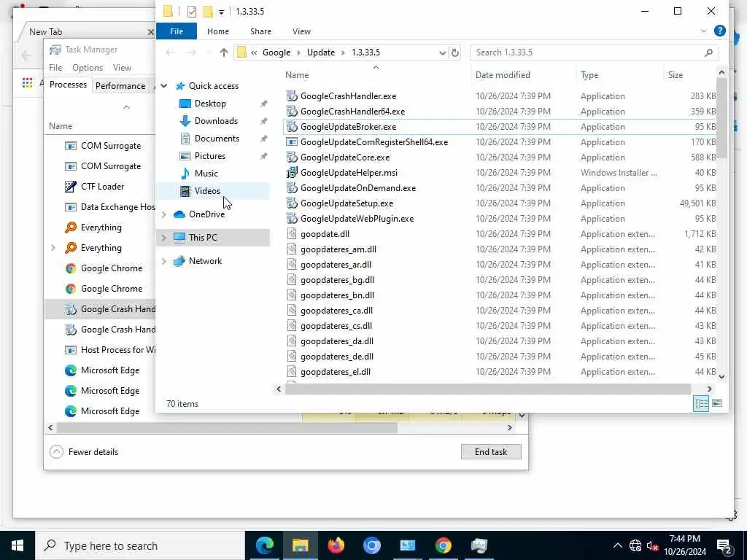Click the file list vertical scrollbar
This screenshot has width=747, height=560.
pyautogui.click(x=721, y=118)
